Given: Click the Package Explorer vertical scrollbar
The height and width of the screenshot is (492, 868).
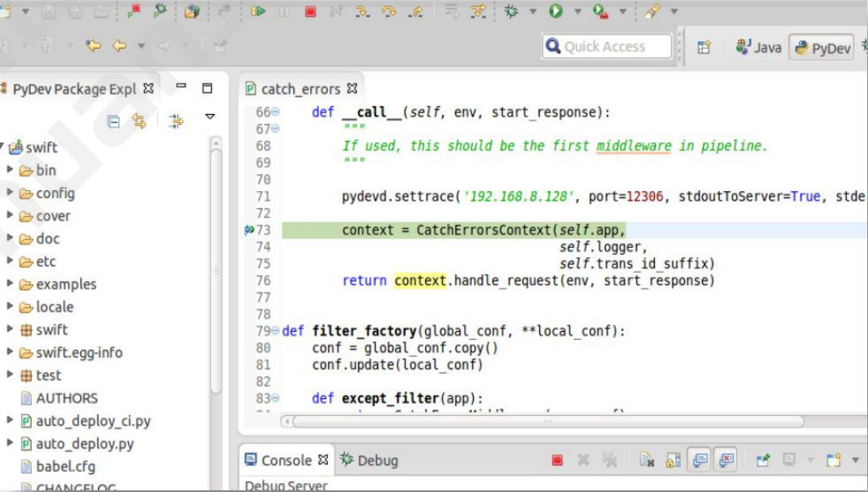Looking at the screenshot, I should (x=216, y=271).
